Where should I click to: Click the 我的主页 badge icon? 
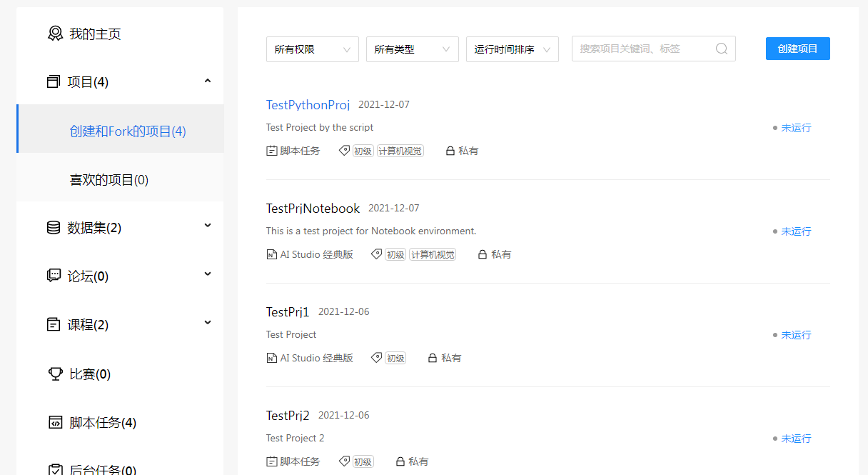55,34
